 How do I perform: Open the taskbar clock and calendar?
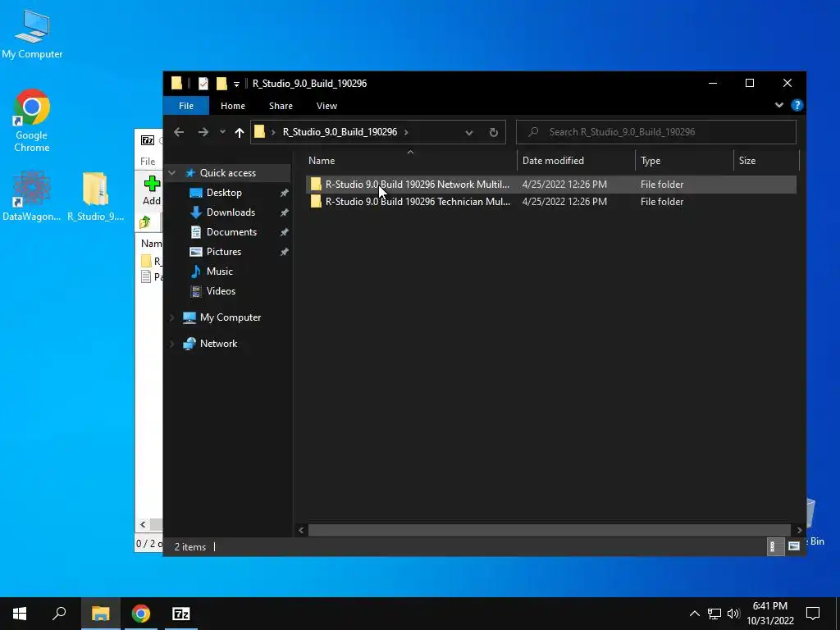pyautogui.click(x=769, y=614)
